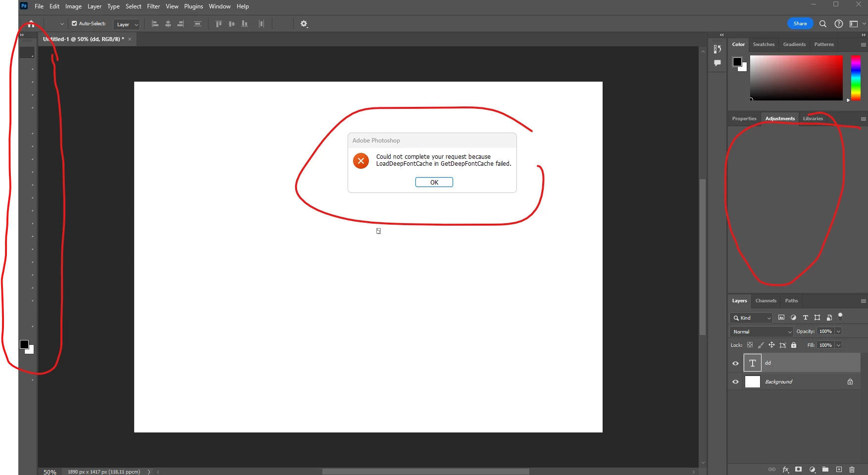Collapse right panels to icons
This screenshot has width=868, height=475.
(x=863, y=35)
